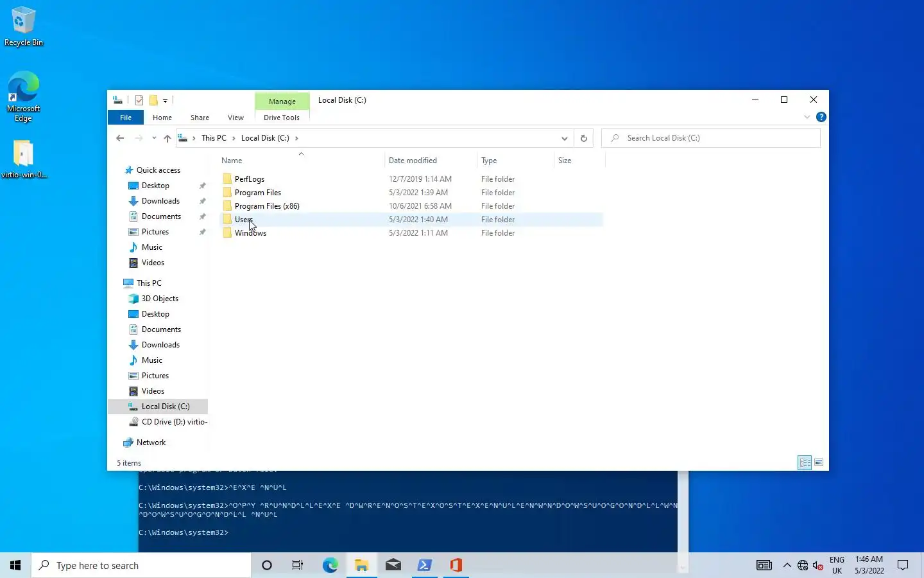Open Office taskbar icon

pyautogui.click(x=456, y=565)
